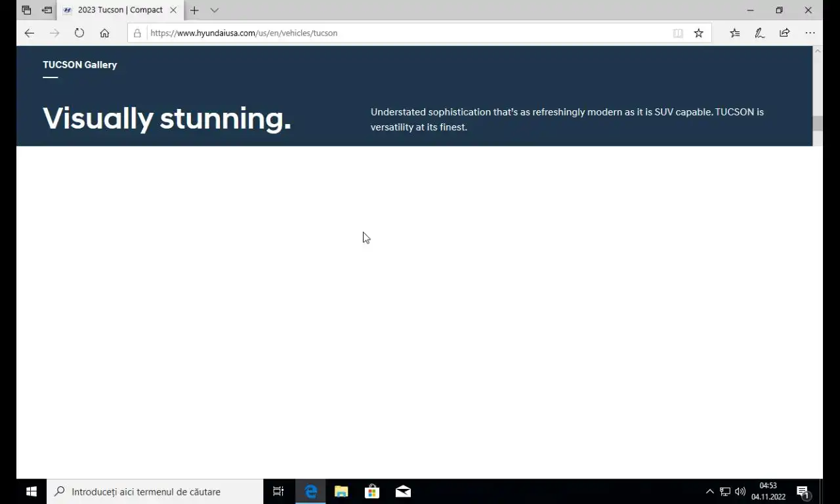
Task: Open Microsoft Store from the taskbar
Action: coord(372,492)
